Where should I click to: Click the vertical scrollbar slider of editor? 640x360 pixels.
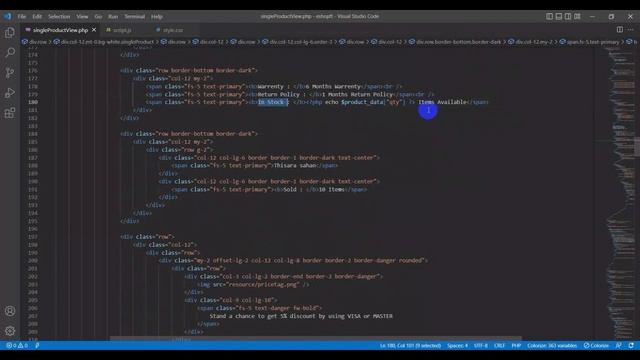coord(637,146)
